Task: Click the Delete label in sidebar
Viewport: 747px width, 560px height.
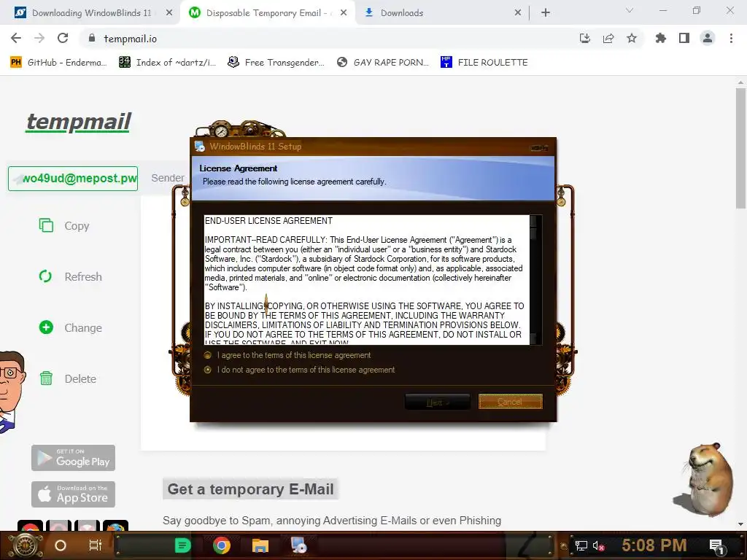Action: click(x=80, y=378)
